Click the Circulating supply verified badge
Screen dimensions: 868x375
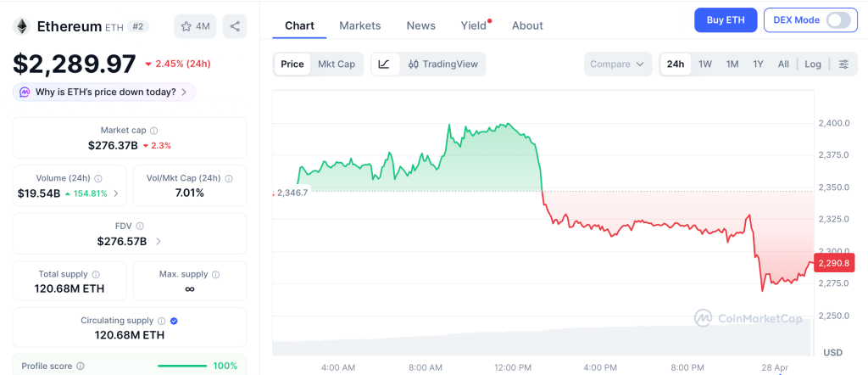coord(174,322)
